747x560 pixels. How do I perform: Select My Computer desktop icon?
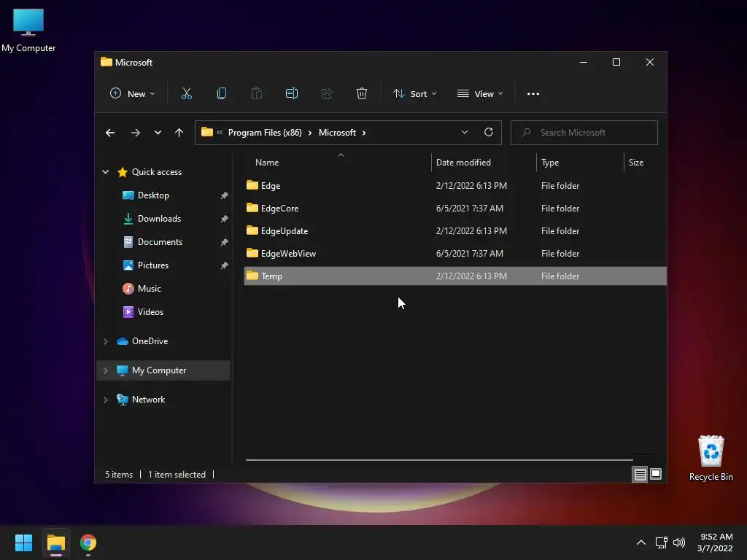pos(28,29)
